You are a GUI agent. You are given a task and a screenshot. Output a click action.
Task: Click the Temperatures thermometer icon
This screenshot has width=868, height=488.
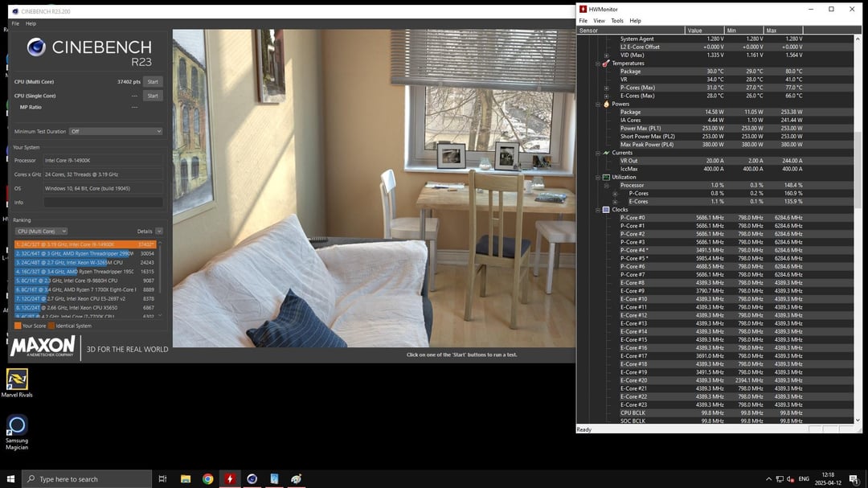pos(606,64)
